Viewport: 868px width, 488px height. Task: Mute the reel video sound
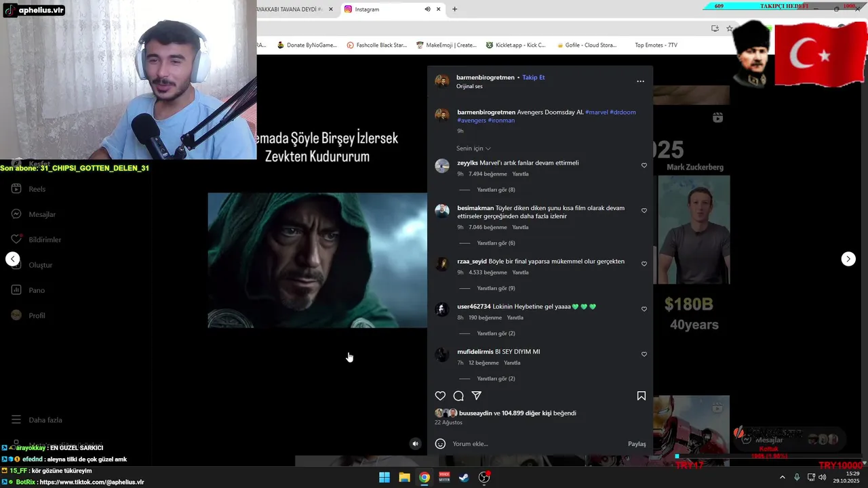point(416,444)
